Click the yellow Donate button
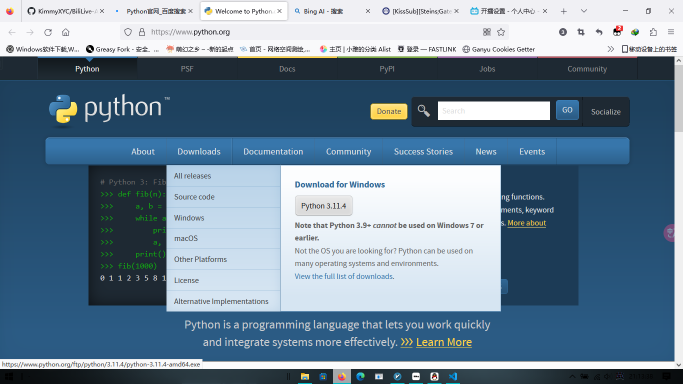Image resolution: width=683 pixels, height=384 pixels. [x=389, y=111]
